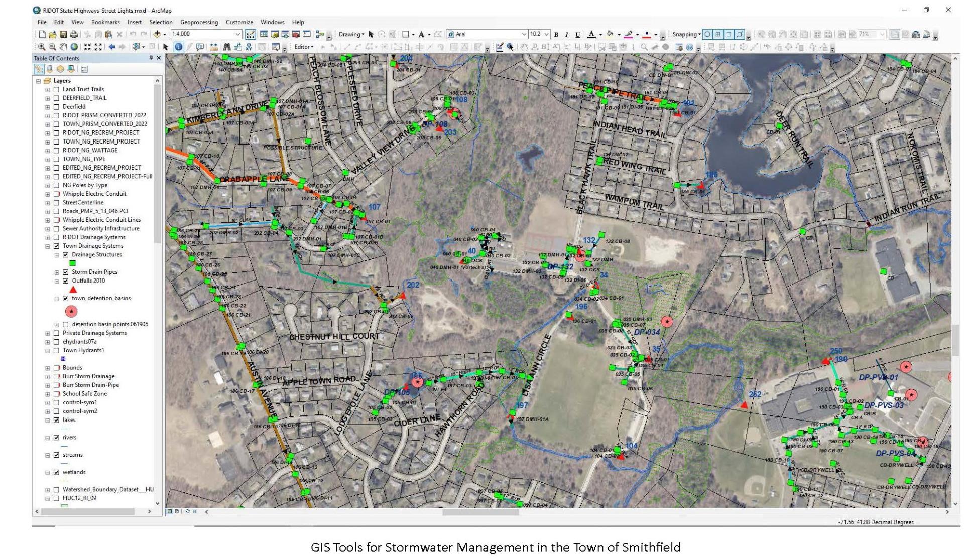Click the Save map icon
Screen dimensions: 964x560
[x=63, y=35]
